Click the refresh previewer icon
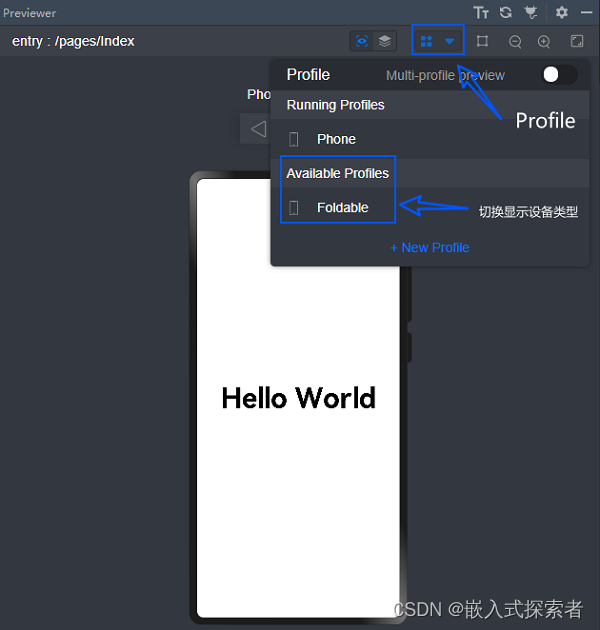This screenshot has height=630, width=600. pos(506,12)
